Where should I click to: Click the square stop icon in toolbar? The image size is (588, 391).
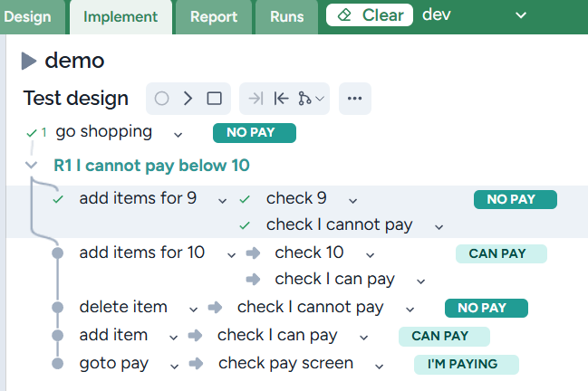tap(214, 99)
